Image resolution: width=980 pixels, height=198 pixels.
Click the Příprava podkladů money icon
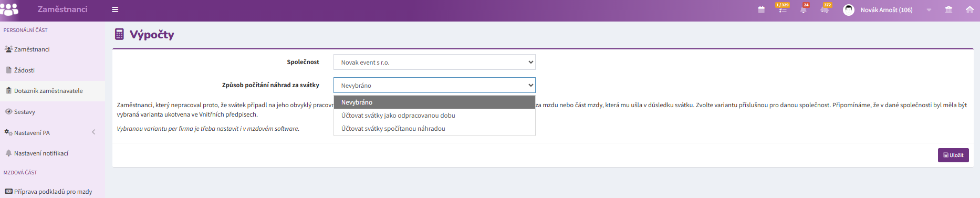(x=8, y=191)
